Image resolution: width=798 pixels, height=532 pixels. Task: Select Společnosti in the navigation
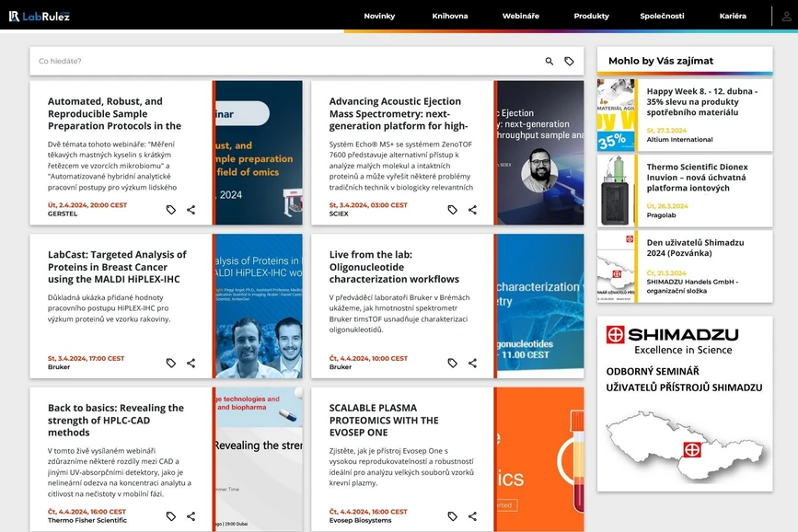(x=662, y=16)
